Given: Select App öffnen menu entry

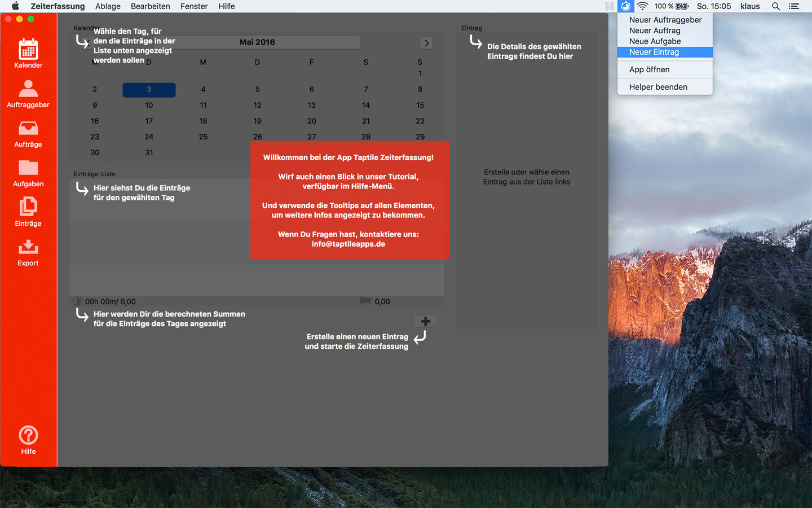Looking at the screenshot, I should click(665, 69).
